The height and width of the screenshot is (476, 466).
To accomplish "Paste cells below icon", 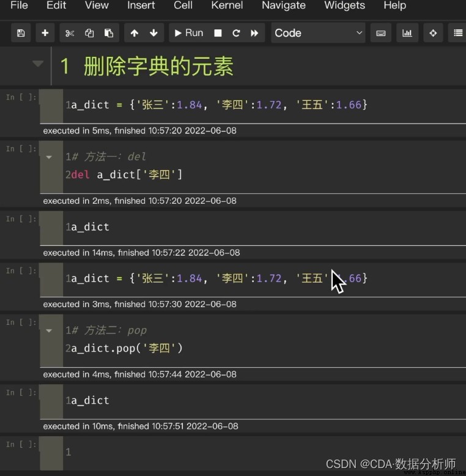I will click(x=109, y=33).
